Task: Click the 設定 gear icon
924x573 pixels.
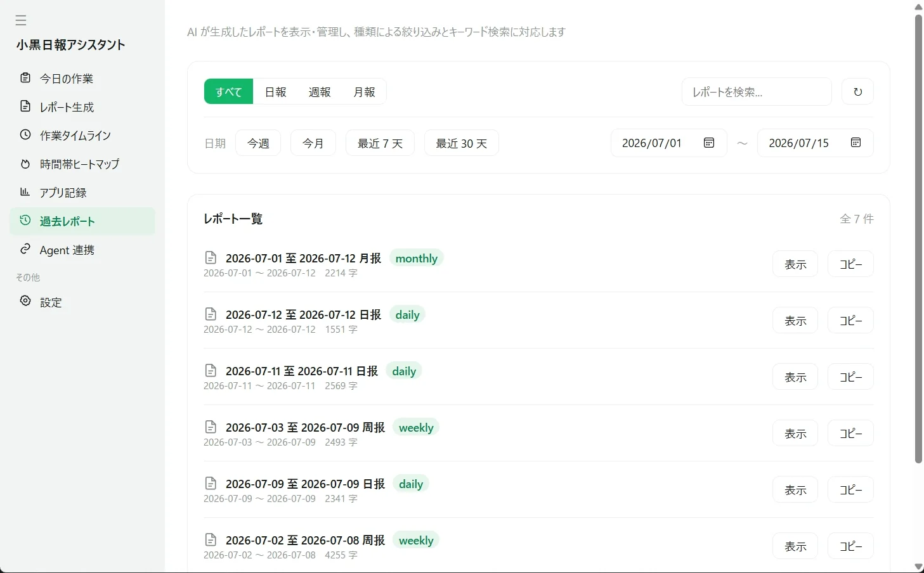Action: click(x=25, y=301)
